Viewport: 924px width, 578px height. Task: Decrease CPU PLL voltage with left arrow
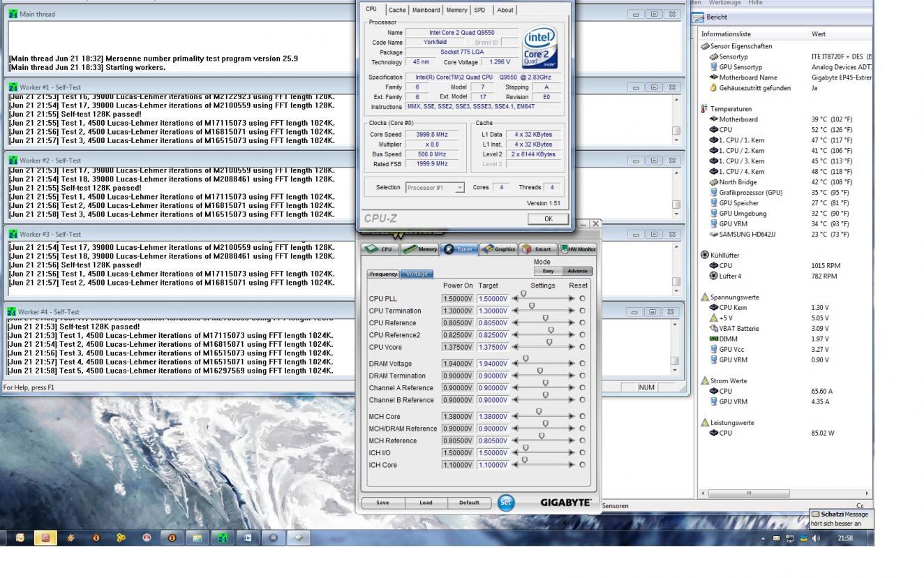pyautogui.click(x=516, y=299)
